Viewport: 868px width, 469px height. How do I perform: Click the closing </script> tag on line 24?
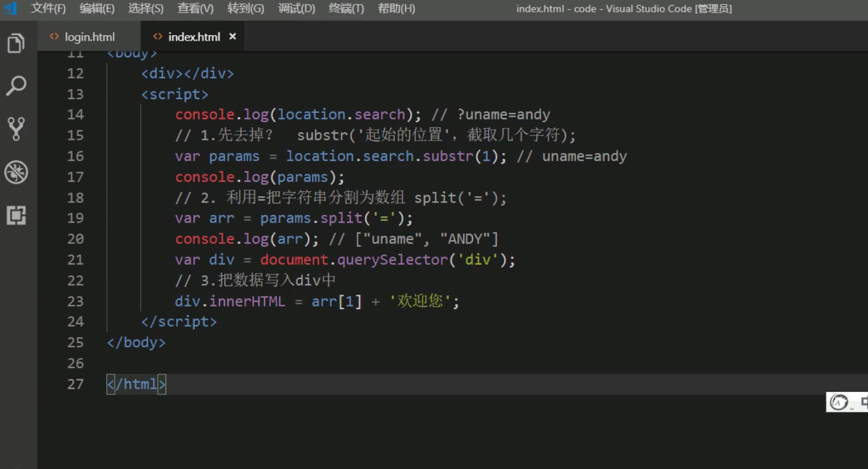tap(179, 322)
